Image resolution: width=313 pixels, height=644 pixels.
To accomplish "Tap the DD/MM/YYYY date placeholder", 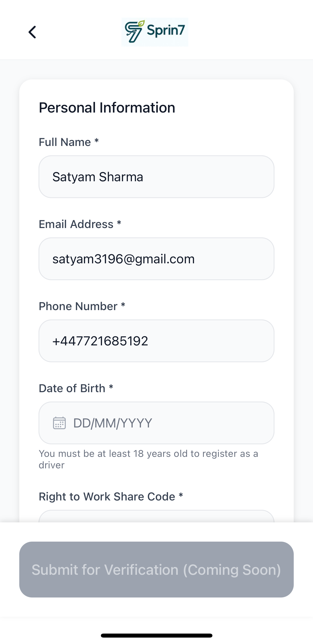I will point(113,423).
